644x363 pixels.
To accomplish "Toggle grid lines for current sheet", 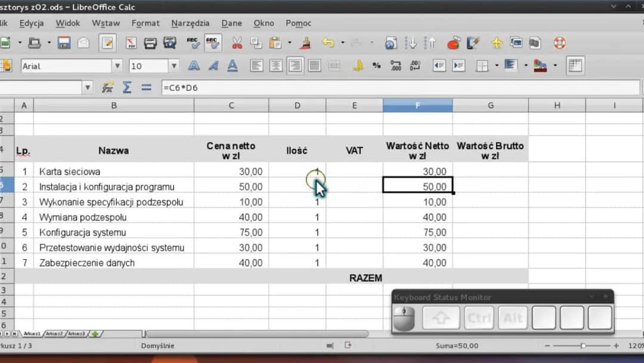I will [575, 66].
